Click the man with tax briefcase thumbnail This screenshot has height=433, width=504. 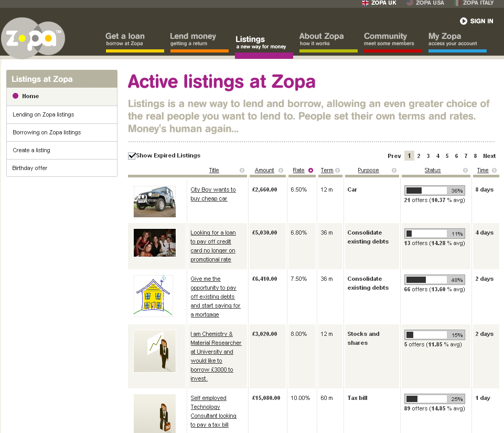click(155, 414)
